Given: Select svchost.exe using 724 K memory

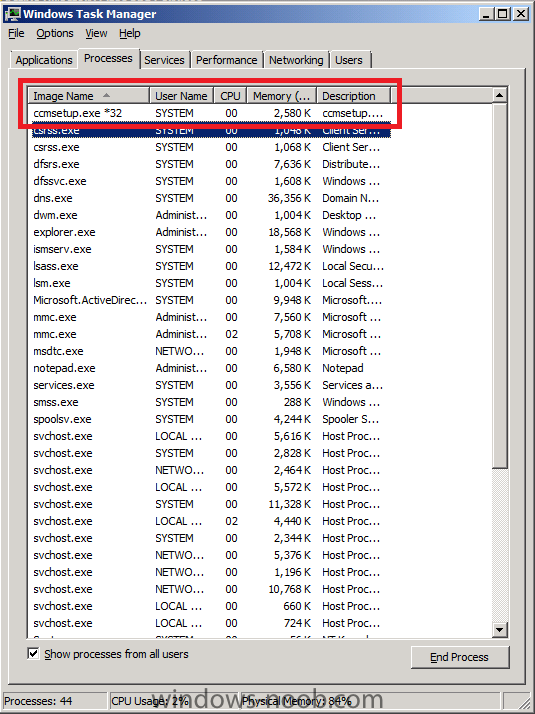Looking at the screenshot, I should coord(209,623).
